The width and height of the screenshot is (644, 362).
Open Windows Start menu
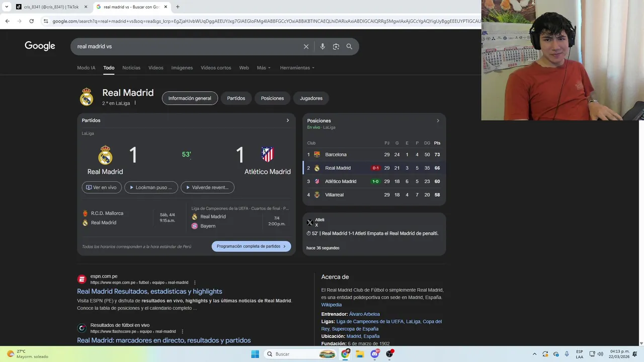pyautogui.click(x=255, y=354)
